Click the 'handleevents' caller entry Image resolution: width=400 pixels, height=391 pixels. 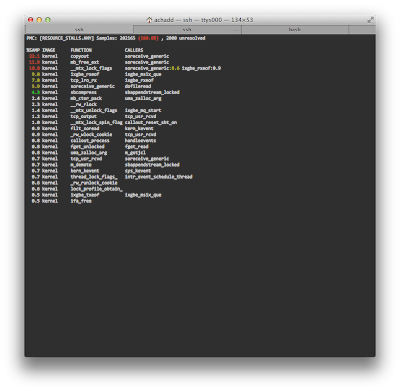coord(140,140)
